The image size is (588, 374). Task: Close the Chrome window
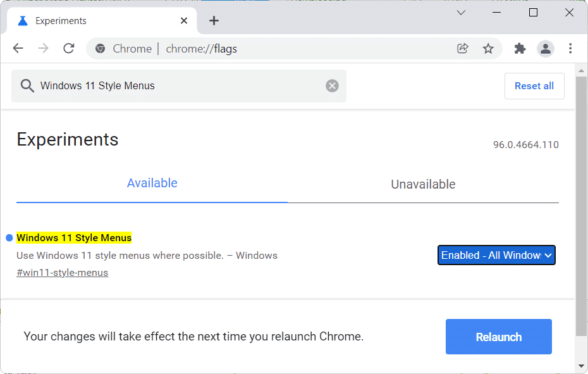569,13
